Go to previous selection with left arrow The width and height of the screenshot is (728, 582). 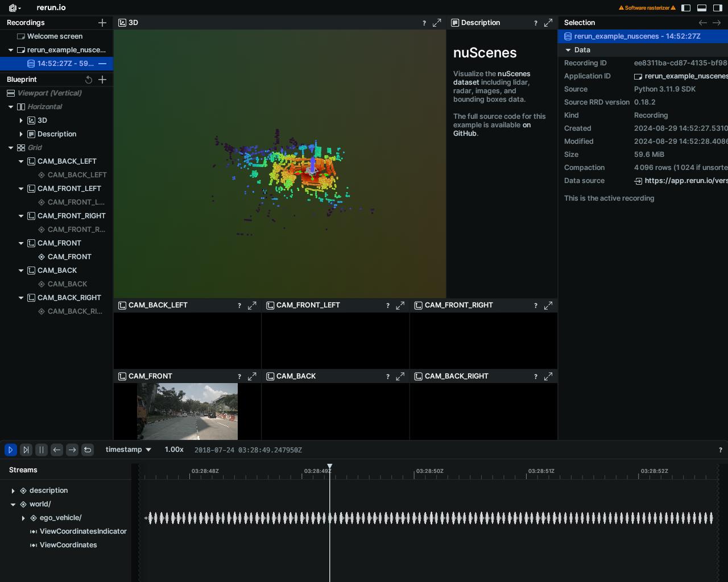click(703, 23)
